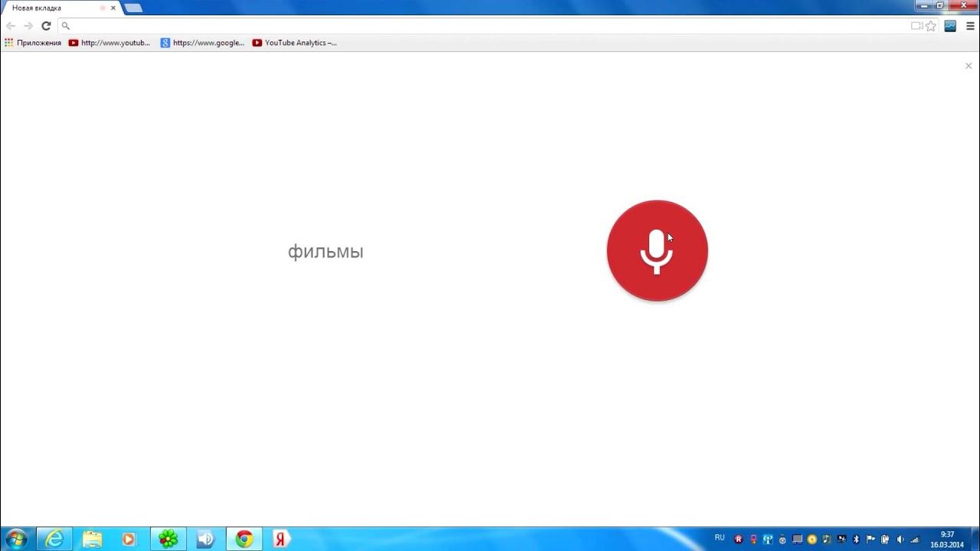The image size is (980, 551).
Task: Open the Yandex taskbar icon
Action: point(281,539)
